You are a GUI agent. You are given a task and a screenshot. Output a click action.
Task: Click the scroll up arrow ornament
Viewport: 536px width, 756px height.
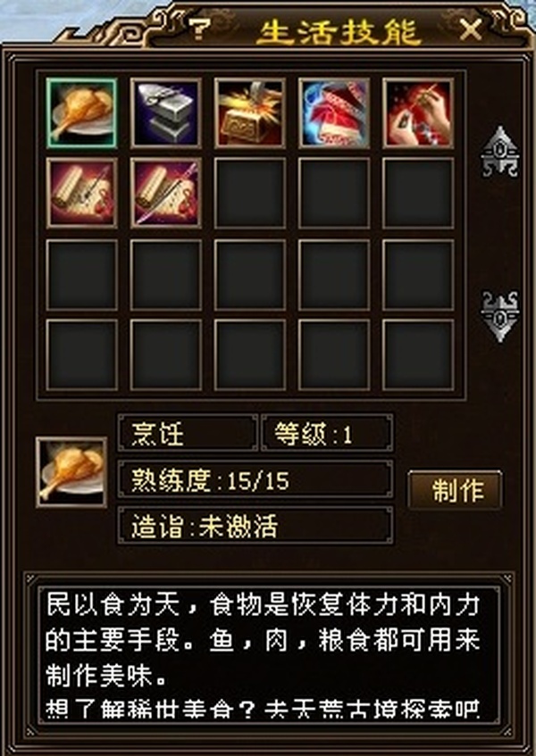pos(500,151)
